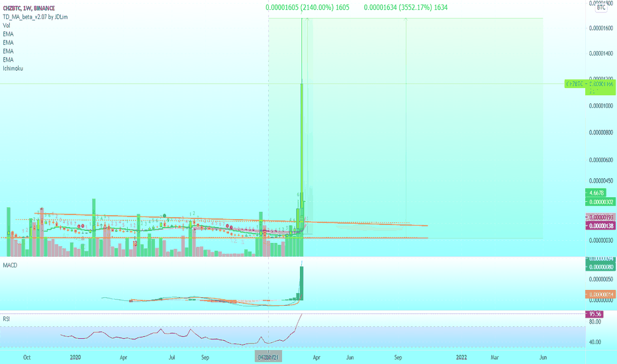Click the green 4.6678 value tag
The width and height of the screenshot is (617, 364).
point(596,193)
